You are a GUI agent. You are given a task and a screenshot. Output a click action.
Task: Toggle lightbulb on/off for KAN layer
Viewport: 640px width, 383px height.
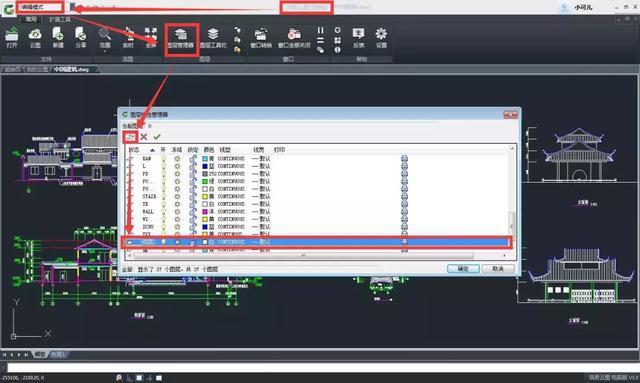tap(163, 158)
